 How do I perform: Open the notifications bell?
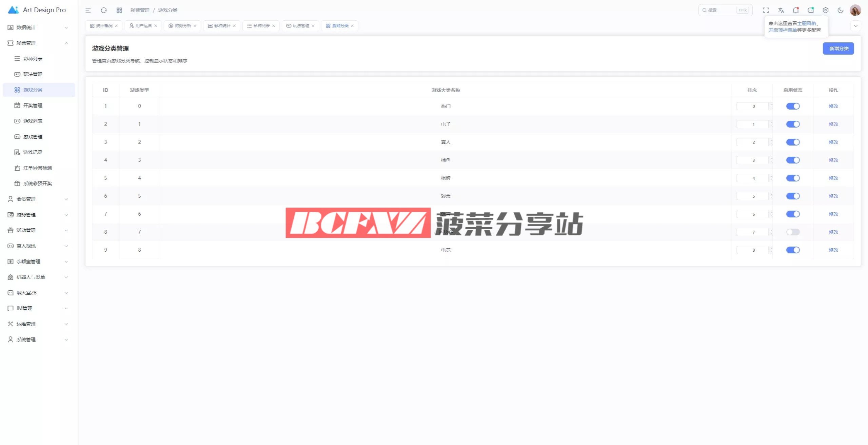tap(795, 10)
